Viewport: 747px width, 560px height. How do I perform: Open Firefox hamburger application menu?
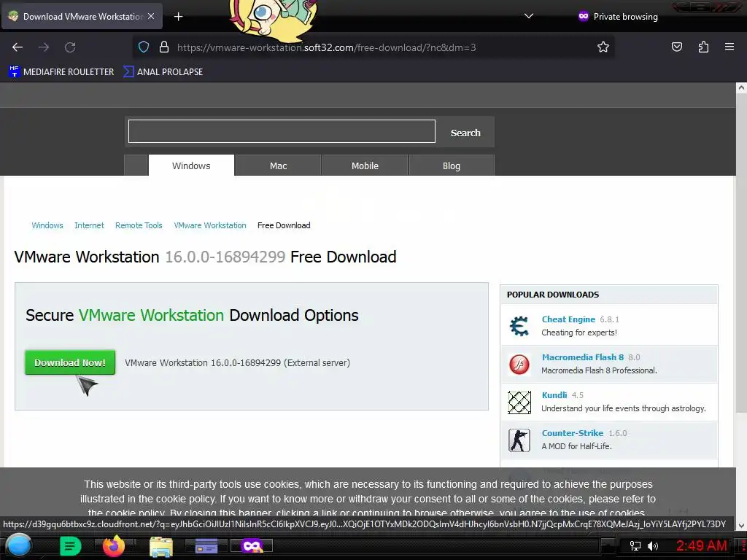(x=729, y=47)
